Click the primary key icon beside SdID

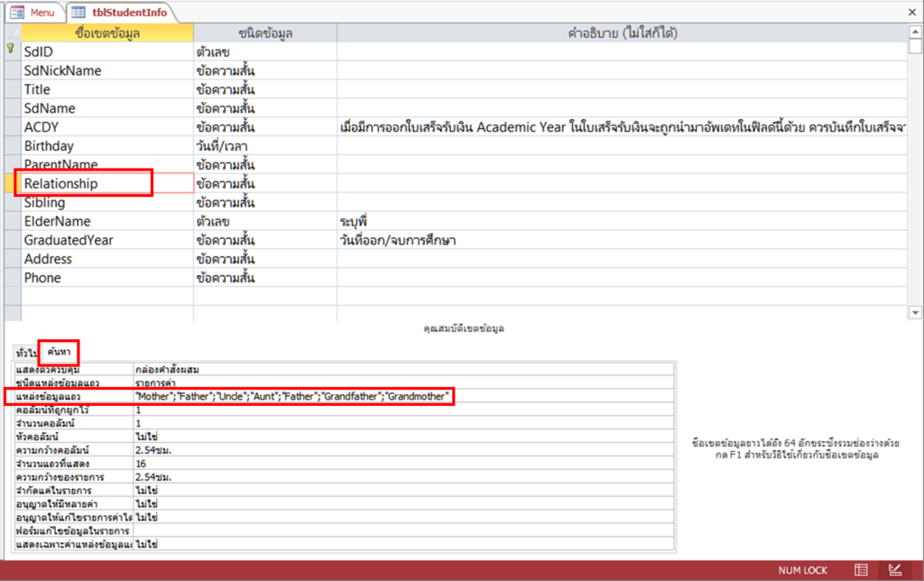[x=10, y=51]
